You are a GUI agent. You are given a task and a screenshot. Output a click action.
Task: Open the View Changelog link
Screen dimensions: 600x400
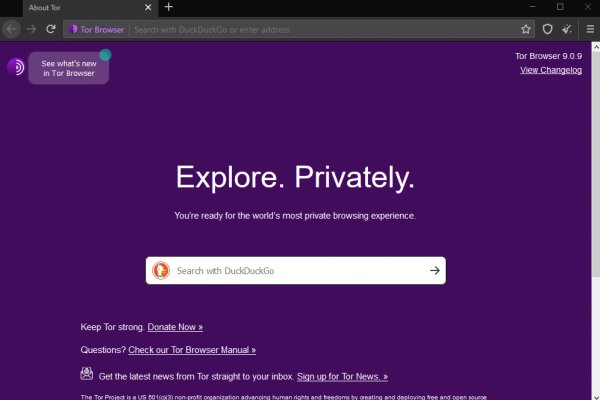point(550,70)
